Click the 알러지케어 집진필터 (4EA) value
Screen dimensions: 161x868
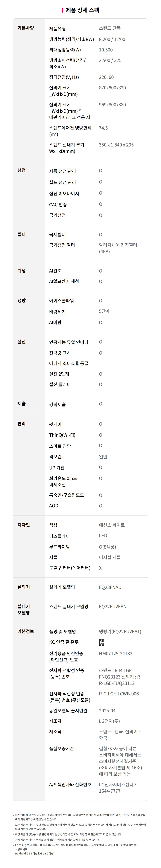point(118,248)
